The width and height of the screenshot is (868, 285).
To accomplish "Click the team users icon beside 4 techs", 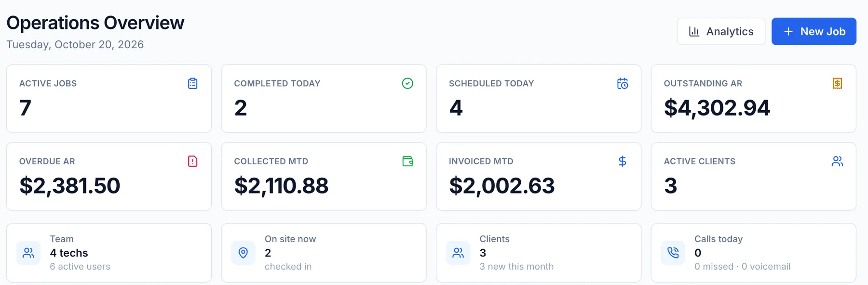I will (28, 253).
